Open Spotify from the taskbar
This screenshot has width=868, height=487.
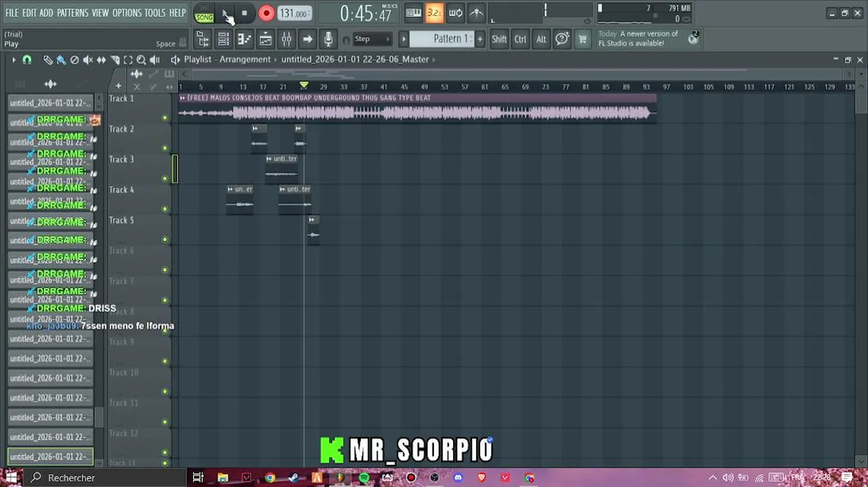pos(364,478)
